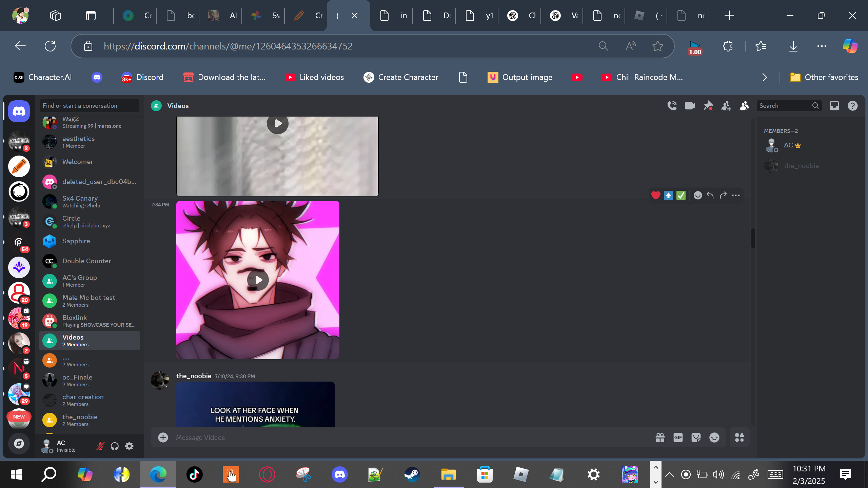The height and width of the screenshot is (488, 868).
Task: Click the_noobie username on the message
Action: (x=194, y=376)
